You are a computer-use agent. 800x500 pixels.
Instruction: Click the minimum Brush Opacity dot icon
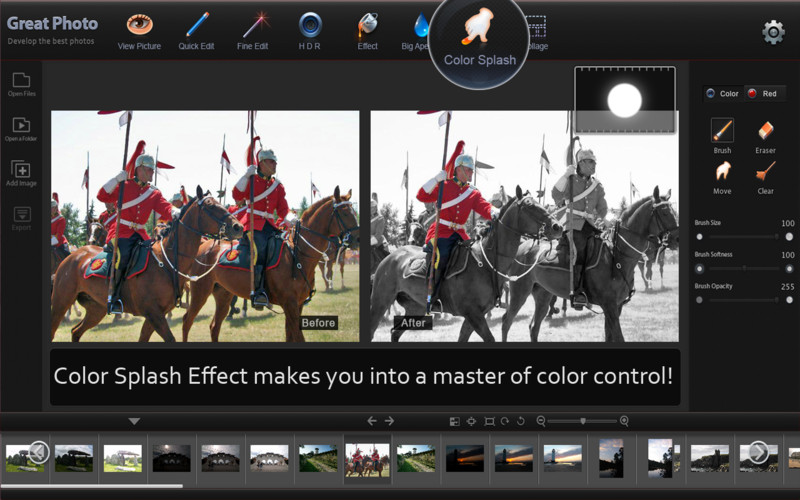coord(699,300)
